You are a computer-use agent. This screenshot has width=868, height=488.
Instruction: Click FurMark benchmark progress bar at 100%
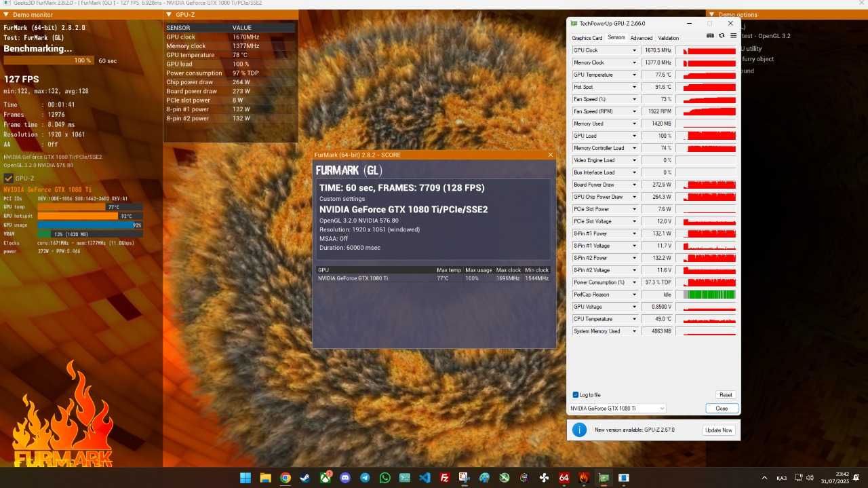coord(49,60)
